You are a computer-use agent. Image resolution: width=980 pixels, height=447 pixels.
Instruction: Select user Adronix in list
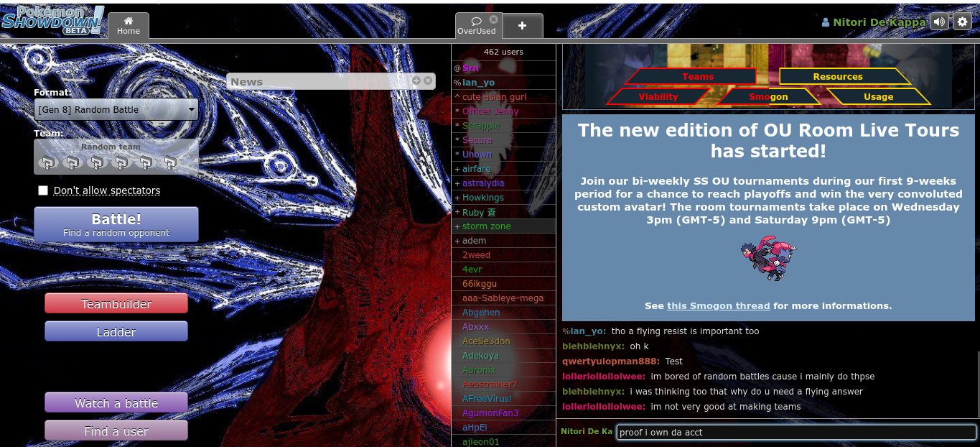[503, 369]
